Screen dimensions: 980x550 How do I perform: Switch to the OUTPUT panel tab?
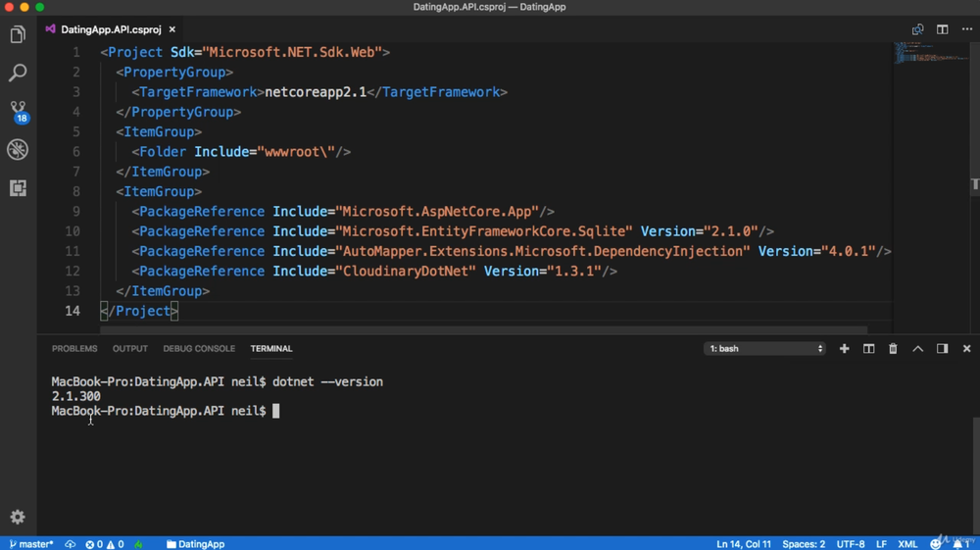pos(130,349)
